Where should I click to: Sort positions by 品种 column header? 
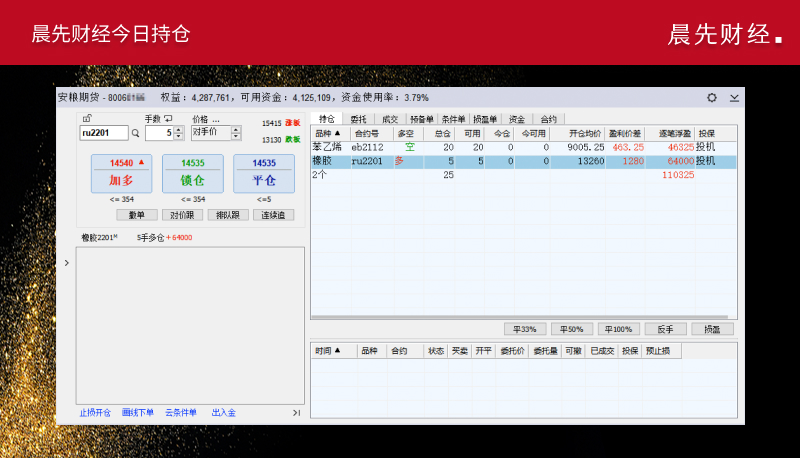[x=328, y=133]
